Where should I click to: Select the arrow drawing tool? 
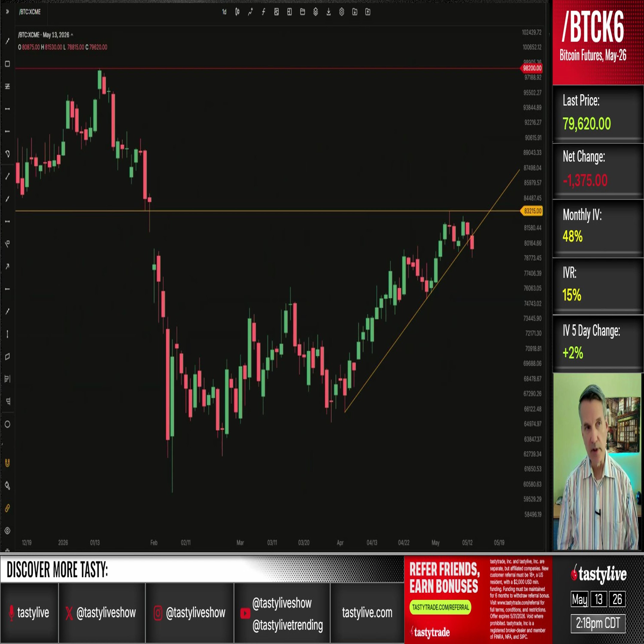(x=7, y=266)
